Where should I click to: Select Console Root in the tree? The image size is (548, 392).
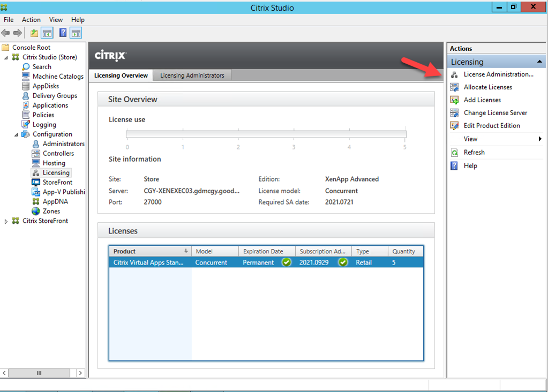31,48
